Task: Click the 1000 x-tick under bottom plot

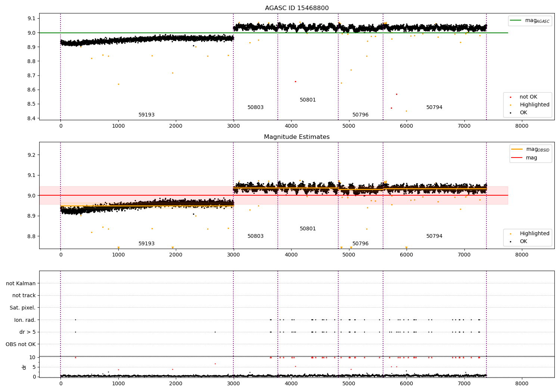Action: (x=118, y=384)
